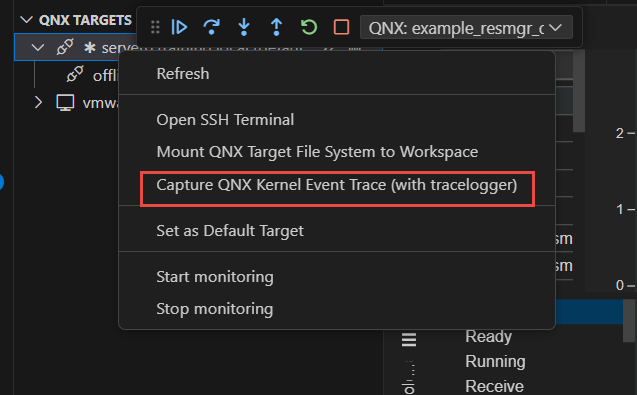
Task: Click the debug Continue icon
Action: pyautogui.click(x=179, y=27)
